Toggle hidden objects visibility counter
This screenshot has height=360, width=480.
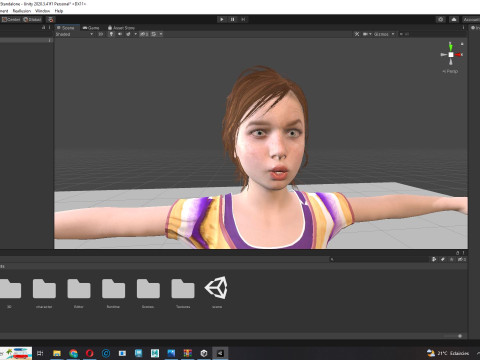(144, 34)
